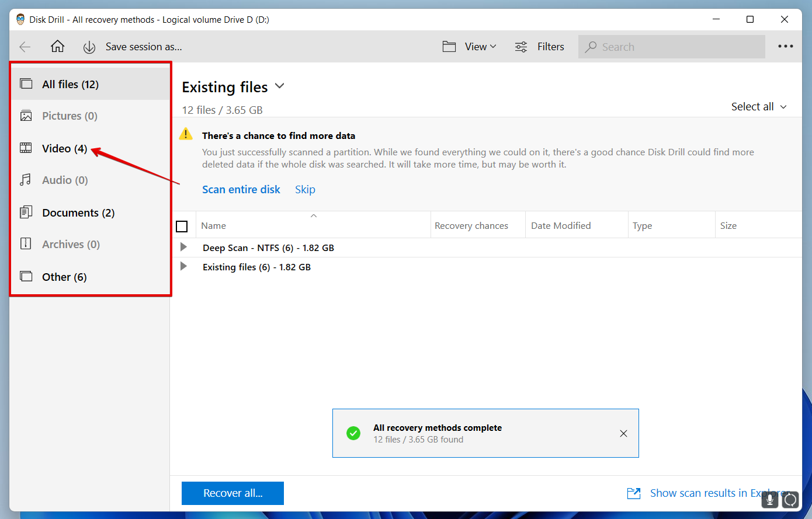Select the Audio (0) category
Image resolution: width=812 pixels, height=519 pixels.
[x=91, y=180]
